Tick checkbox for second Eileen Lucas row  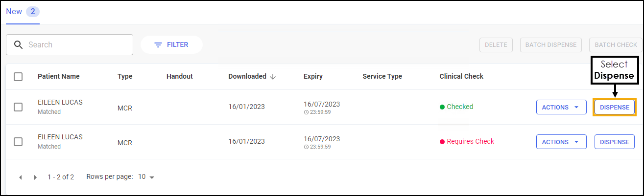pyautogui.click(x=18, y=142)
